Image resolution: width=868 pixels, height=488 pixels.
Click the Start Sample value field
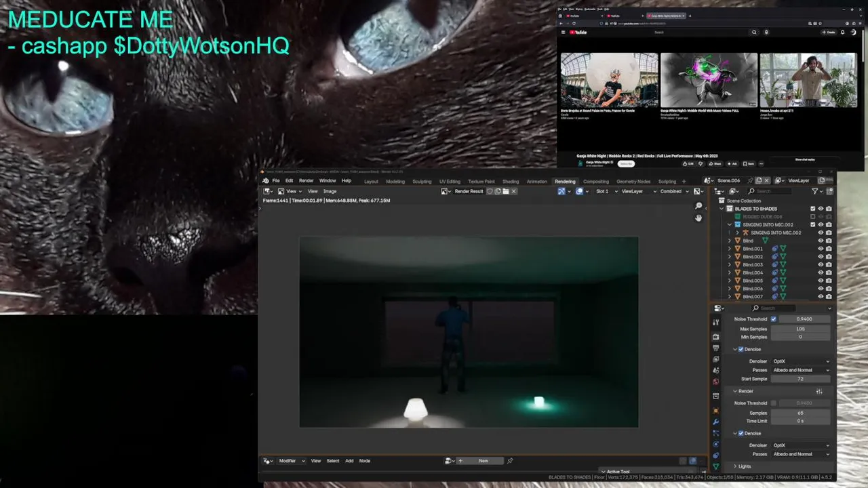[x=801, y=379]
